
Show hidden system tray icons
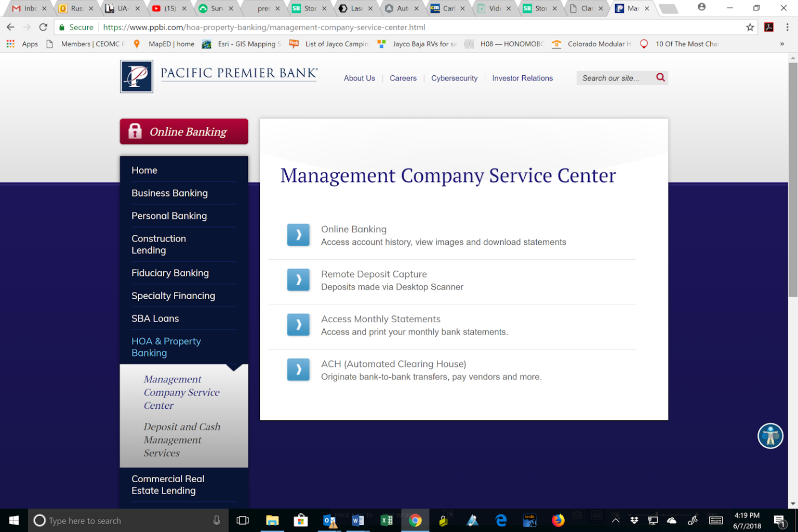pos(616,520)
